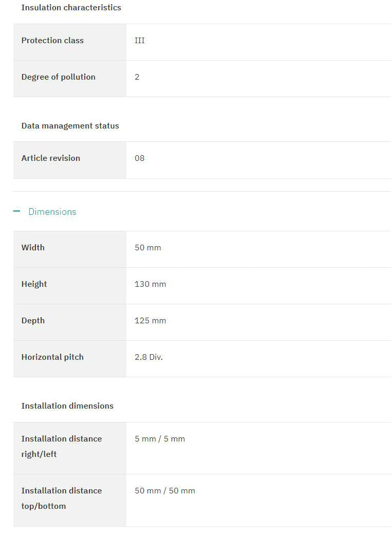Click the Protection class label

pos(52,41)
